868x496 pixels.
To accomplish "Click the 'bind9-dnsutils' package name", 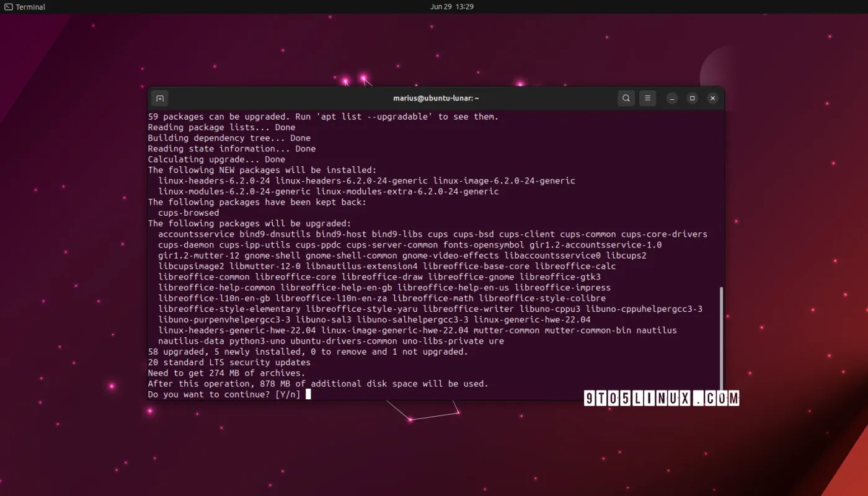I will point(275,234).
